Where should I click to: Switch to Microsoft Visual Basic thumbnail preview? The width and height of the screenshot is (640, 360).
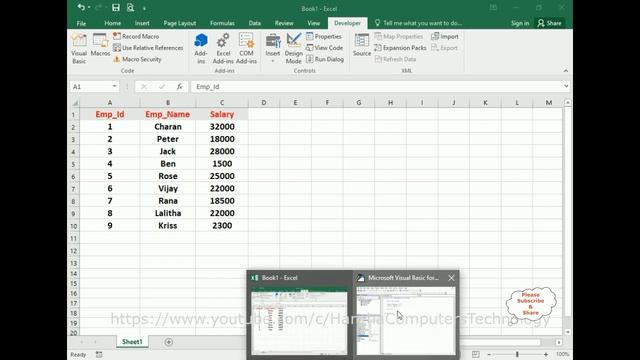[x=405, y=314]
